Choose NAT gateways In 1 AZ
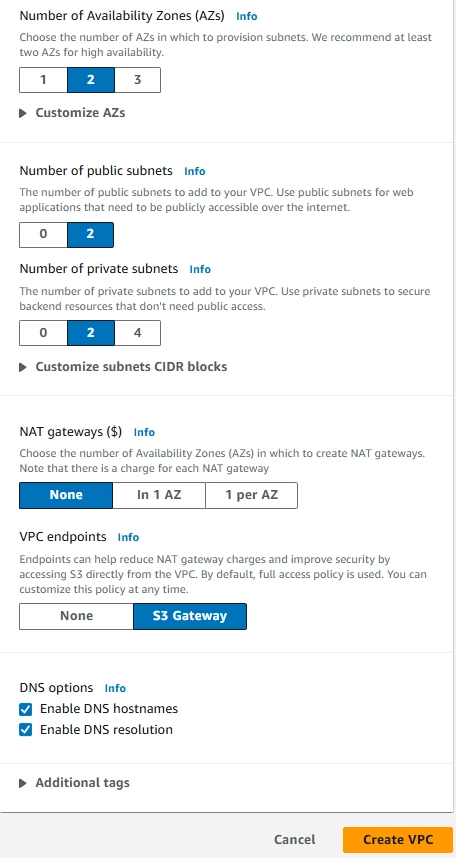 pos(159,495)
